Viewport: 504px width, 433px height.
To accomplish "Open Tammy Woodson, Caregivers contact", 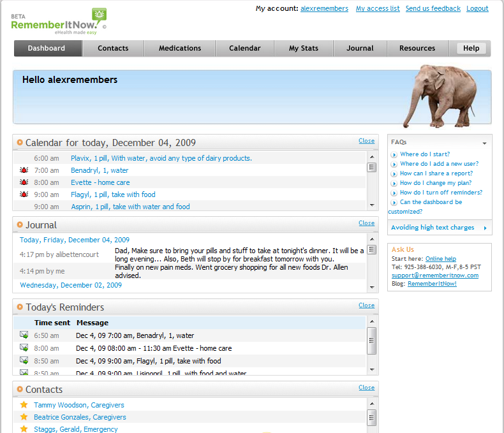I will [79, 405].
